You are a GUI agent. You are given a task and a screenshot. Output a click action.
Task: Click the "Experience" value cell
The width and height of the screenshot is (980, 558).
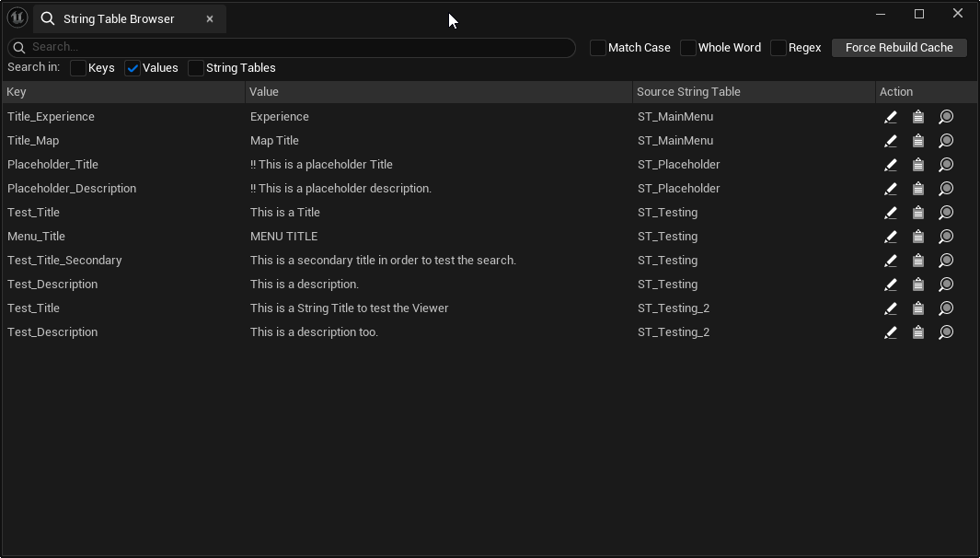point(280,117)
